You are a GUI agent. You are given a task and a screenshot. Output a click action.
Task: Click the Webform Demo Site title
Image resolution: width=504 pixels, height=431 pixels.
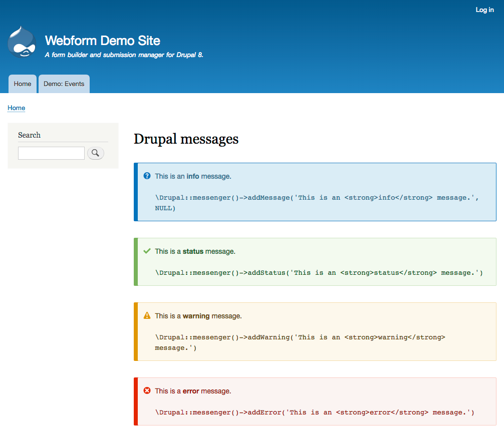tap(102, 41)
